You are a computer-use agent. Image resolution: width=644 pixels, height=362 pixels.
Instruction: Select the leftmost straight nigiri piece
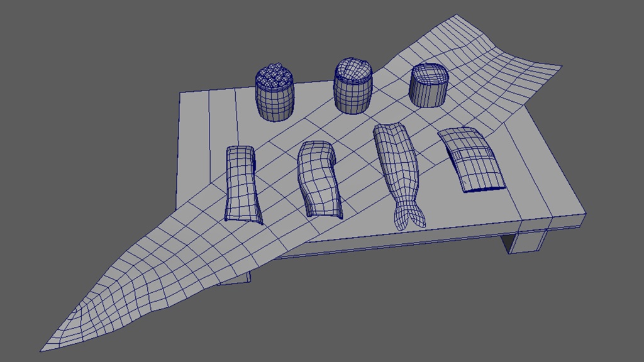coord(242,182)
